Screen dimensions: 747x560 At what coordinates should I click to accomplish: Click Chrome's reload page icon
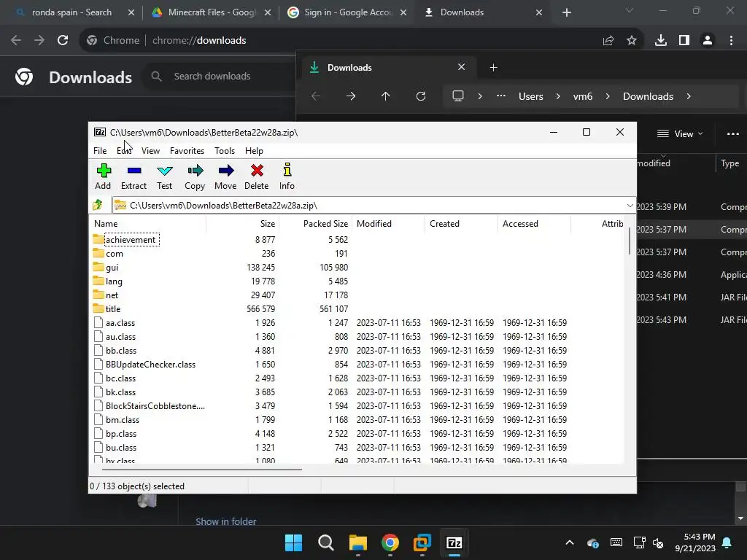(63, 41)
